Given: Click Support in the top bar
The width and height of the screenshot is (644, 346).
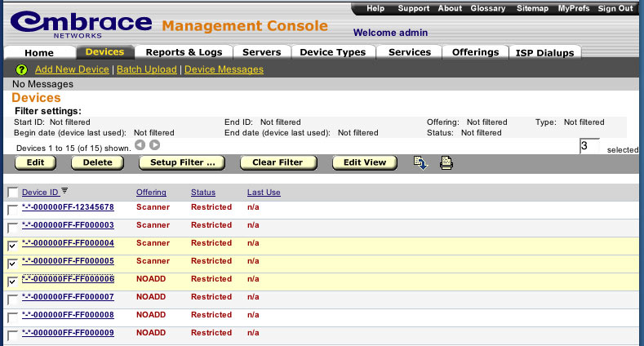Looking at the screenshot, I should 414,8.
